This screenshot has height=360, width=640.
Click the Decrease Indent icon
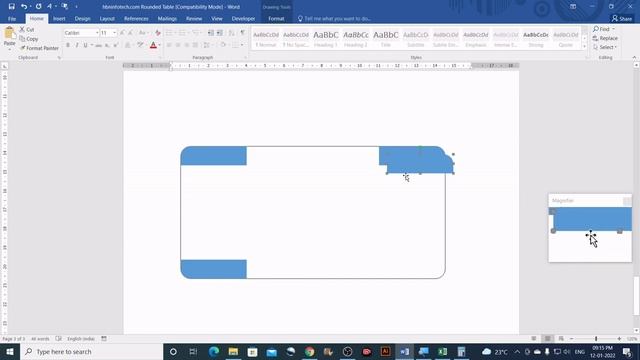tap(211, 33)
